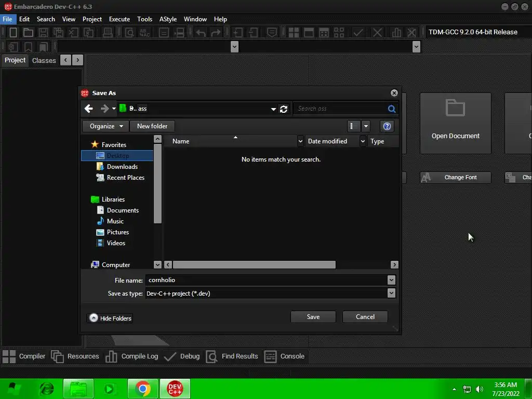Open the Name column filter dropdown

click(x=300, y=141)
